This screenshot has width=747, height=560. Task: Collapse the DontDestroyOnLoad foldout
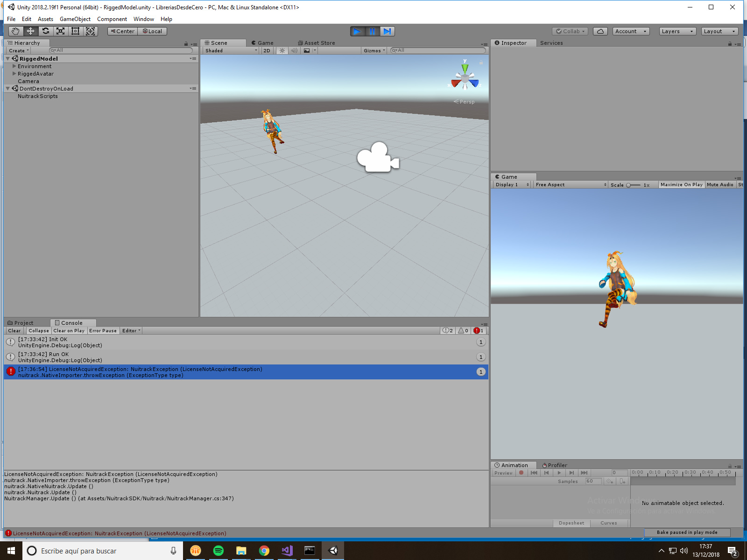(8, 89)
